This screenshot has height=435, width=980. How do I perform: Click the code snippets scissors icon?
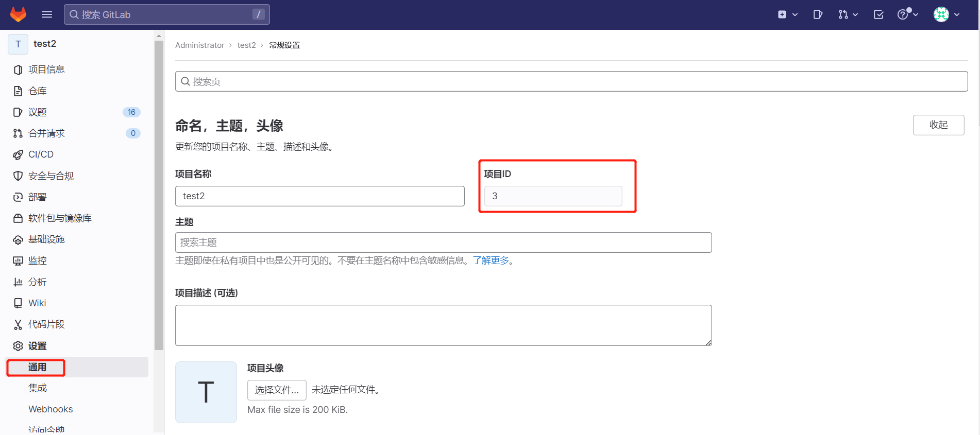(18, 324)
